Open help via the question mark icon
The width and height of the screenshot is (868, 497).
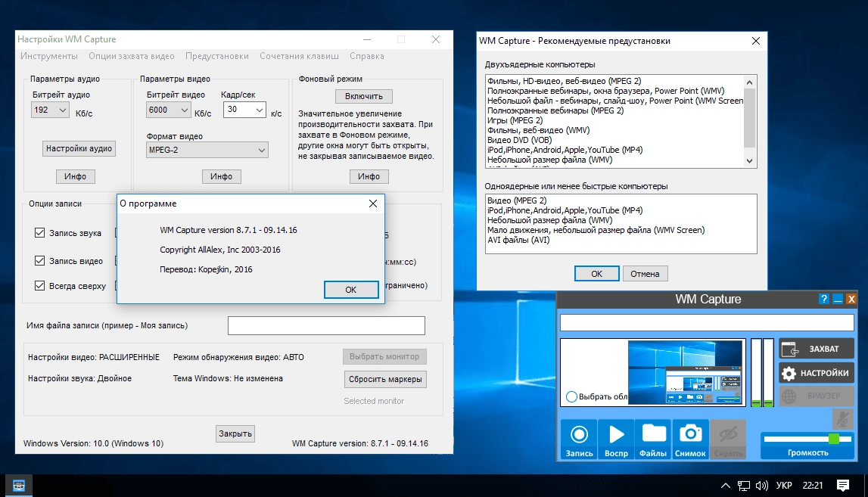(823, 299)
